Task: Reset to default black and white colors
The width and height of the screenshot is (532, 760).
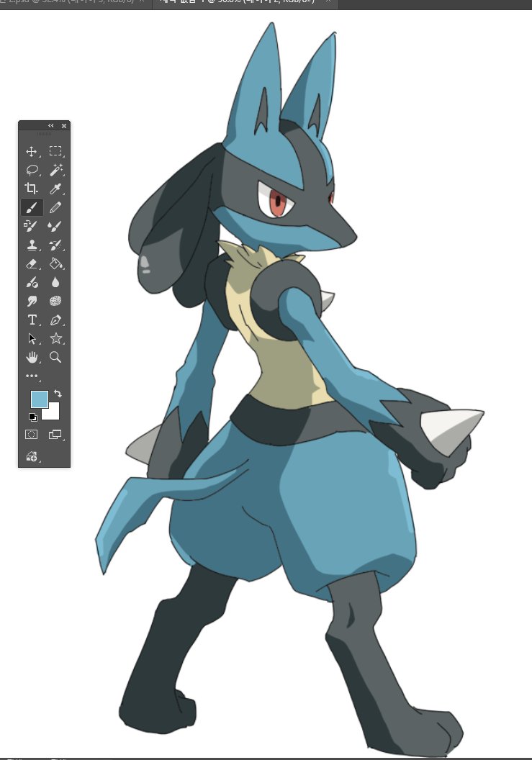Action: pos(33,417)
